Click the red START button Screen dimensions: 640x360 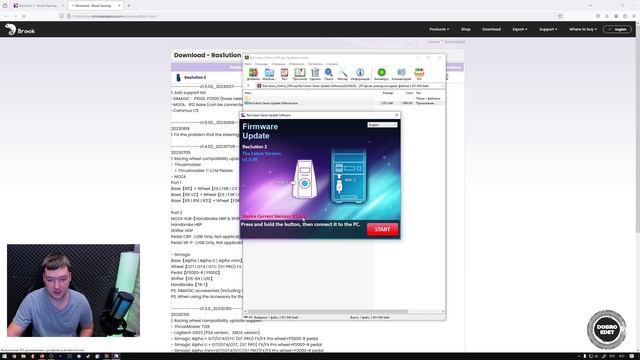click(382, 229)
